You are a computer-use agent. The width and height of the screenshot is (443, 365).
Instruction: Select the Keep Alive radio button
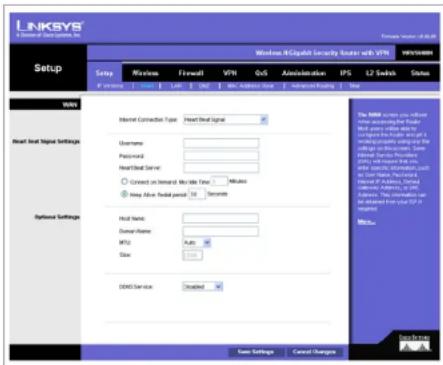coord(124,194)
